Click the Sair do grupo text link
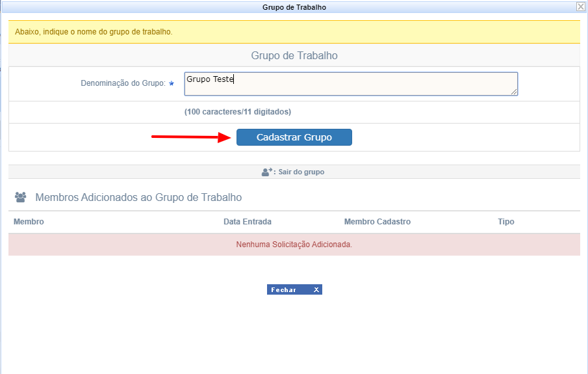This screenshot has width=588, height=374. click(x=301, y=172)
